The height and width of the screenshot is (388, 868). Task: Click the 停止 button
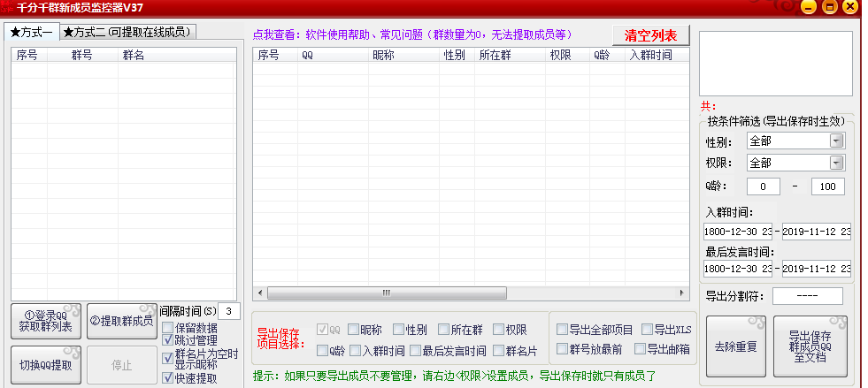tap(122, 365)
